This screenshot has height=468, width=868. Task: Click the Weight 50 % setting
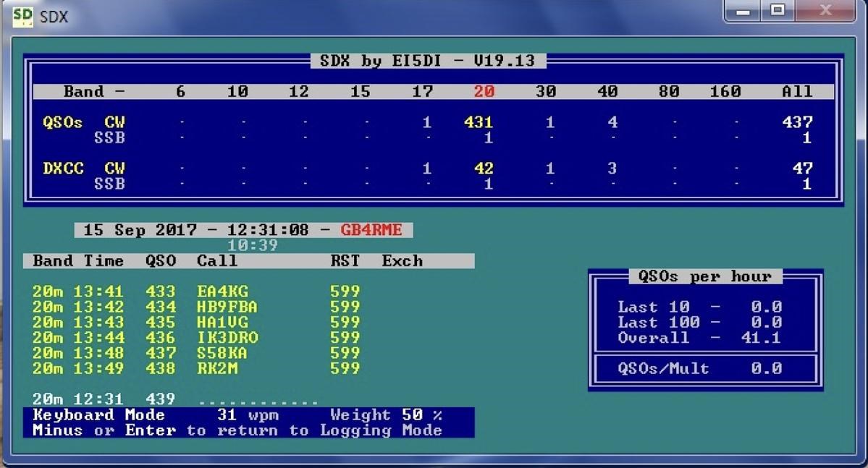coord(387,415)
